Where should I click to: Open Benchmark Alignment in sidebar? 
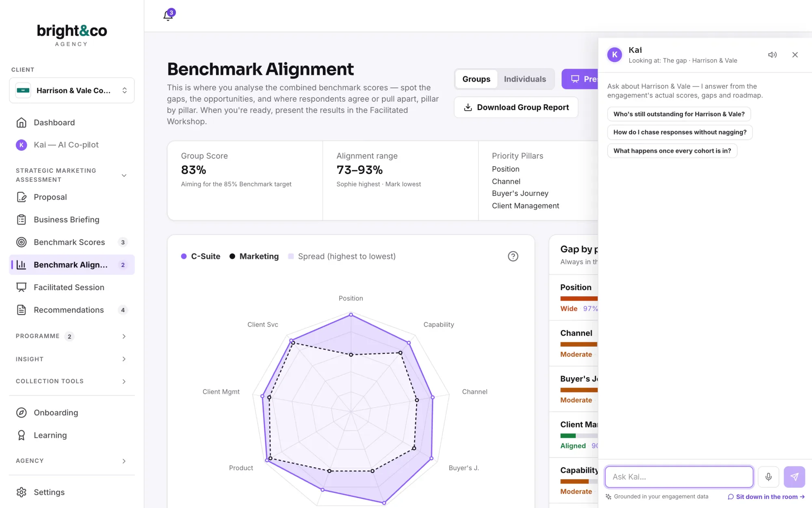tap(72, 265)
